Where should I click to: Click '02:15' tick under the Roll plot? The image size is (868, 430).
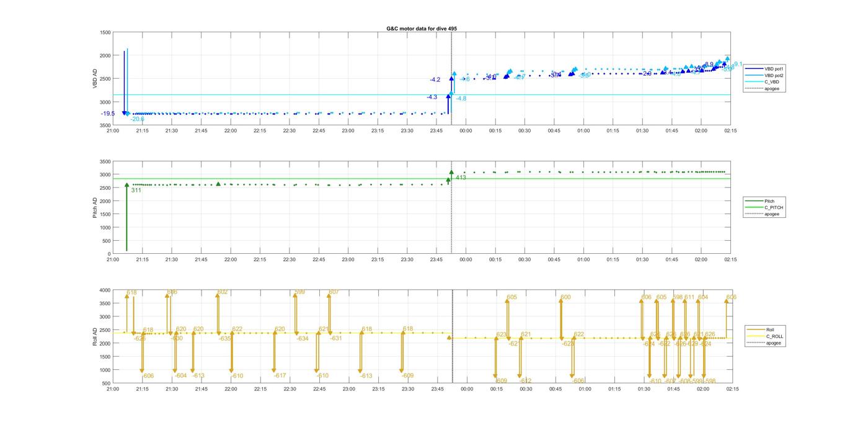(732, 390)
